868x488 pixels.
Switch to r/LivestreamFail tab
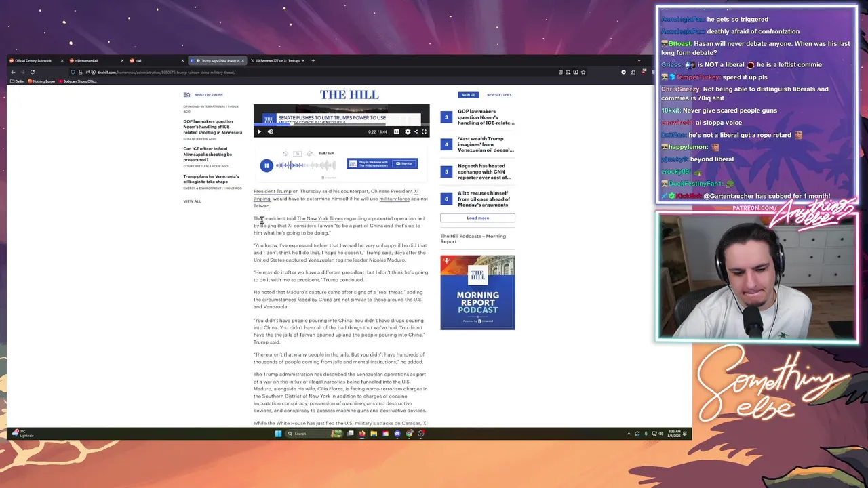[x=95, y=61]
